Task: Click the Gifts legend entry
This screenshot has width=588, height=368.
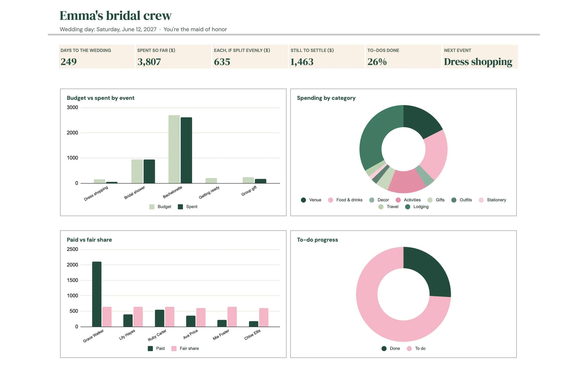Action: point(436,200)
